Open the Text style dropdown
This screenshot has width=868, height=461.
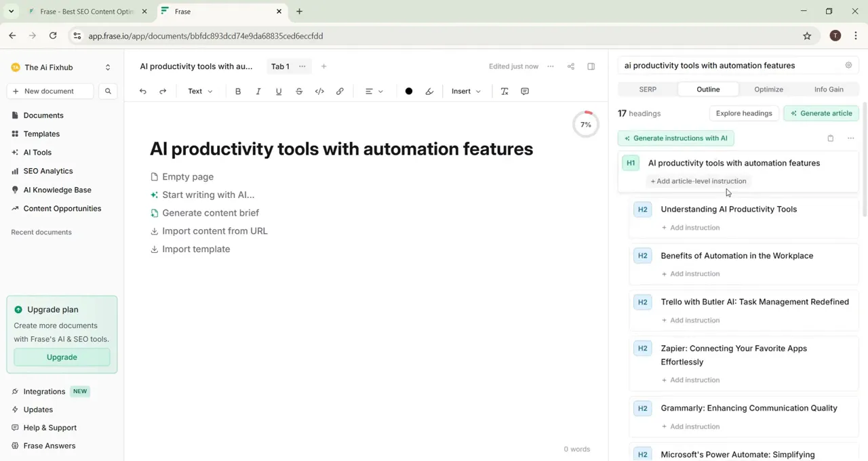coord(200,92)
